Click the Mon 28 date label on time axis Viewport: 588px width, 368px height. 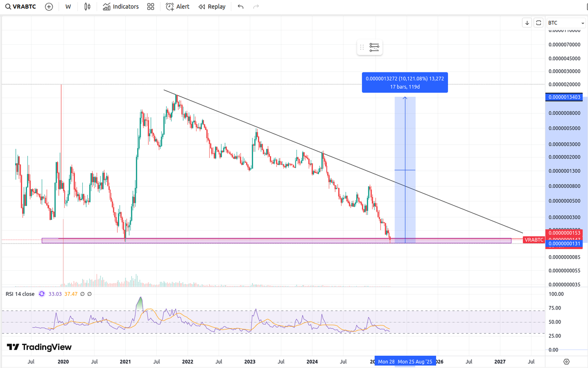coord(385,362)
